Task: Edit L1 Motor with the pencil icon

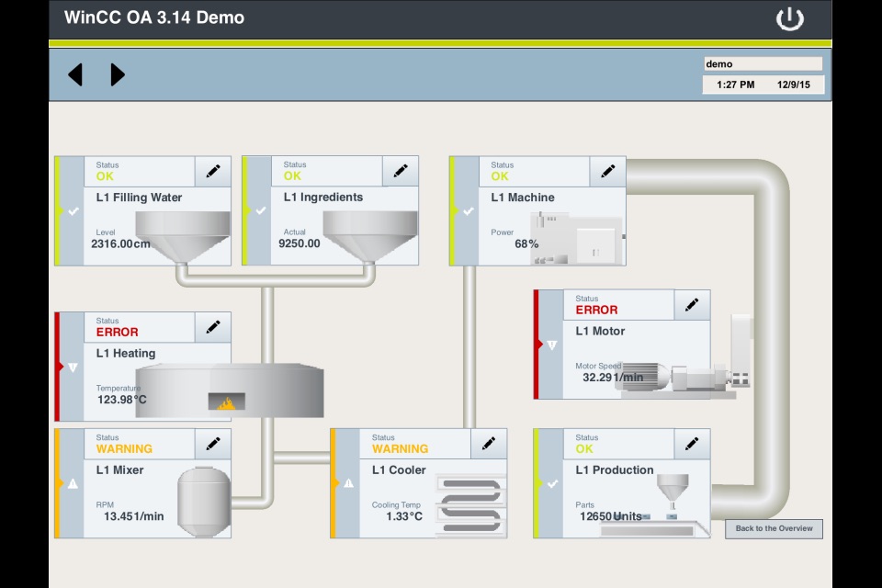Action: [x=692, y=305]
